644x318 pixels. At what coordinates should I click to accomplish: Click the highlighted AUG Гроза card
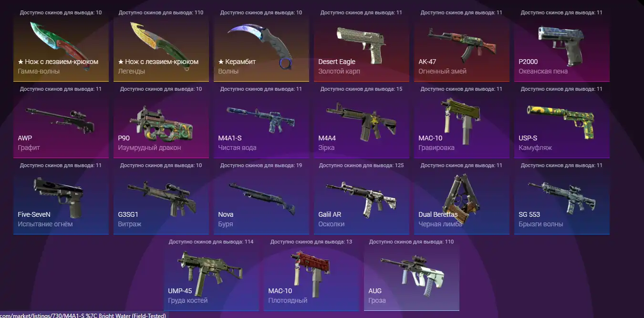pyautogui.click(x=412, y=274)
